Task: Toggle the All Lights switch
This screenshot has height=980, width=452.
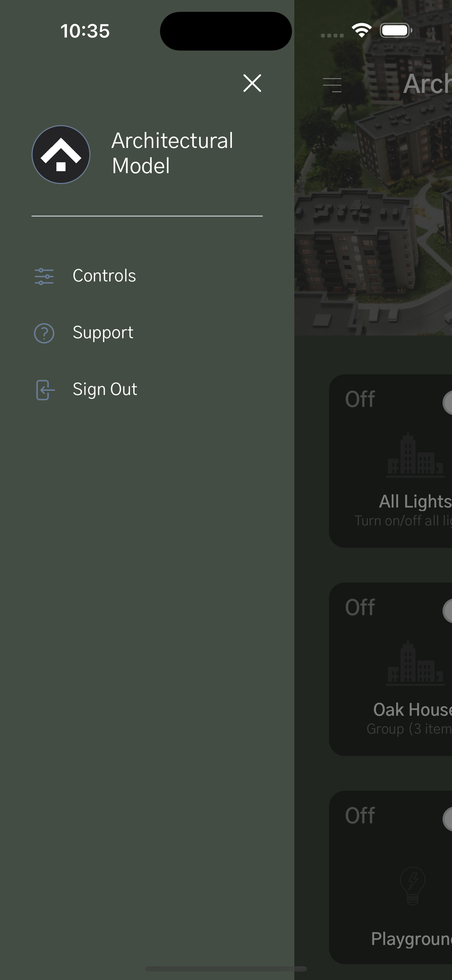Action: click(447, 402)
